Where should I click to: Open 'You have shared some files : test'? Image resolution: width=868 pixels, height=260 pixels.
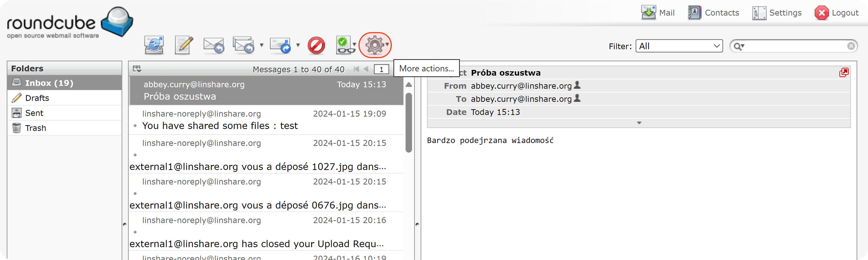[x=266, y=120]
